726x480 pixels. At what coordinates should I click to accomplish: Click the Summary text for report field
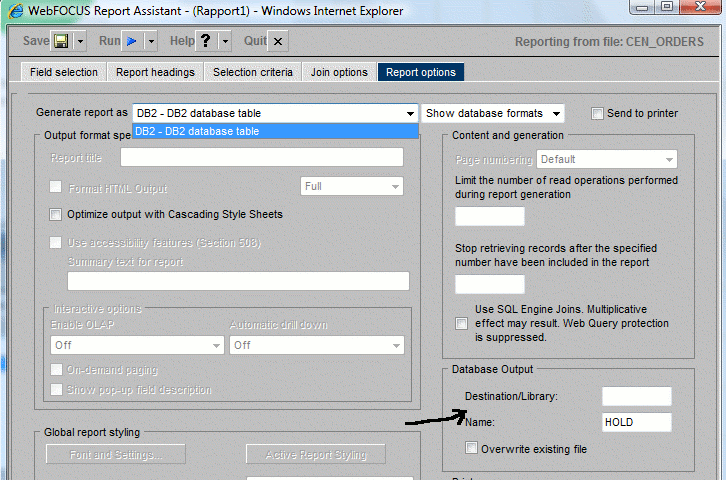click(x=238, y=281)
